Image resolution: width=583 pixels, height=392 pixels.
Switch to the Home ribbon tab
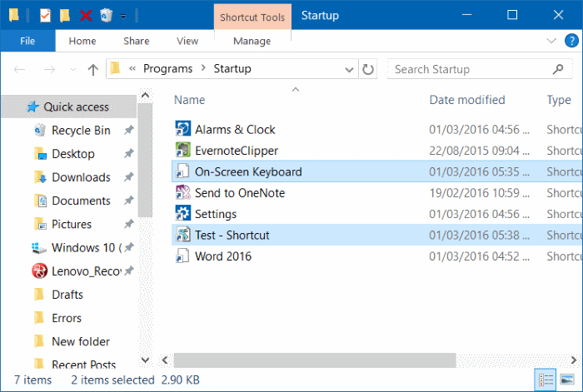82,41
